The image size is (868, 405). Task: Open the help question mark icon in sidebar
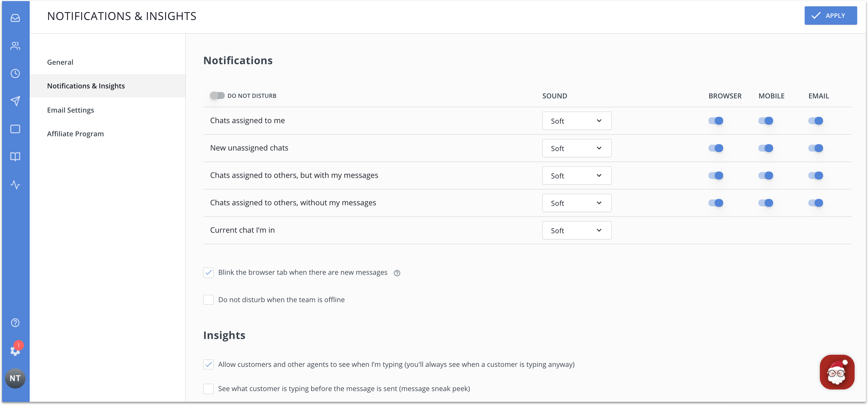[15, 323]
